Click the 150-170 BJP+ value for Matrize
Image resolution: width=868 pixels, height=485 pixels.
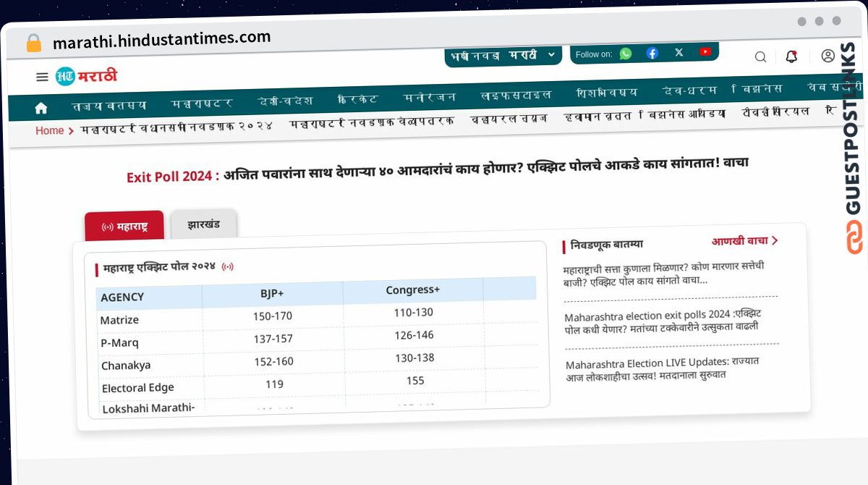(x=273, y=316)
